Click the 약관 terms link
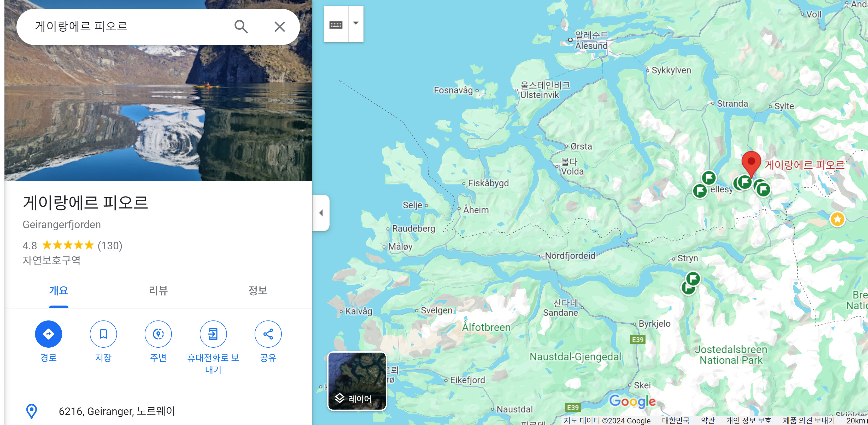 point(708,420)
